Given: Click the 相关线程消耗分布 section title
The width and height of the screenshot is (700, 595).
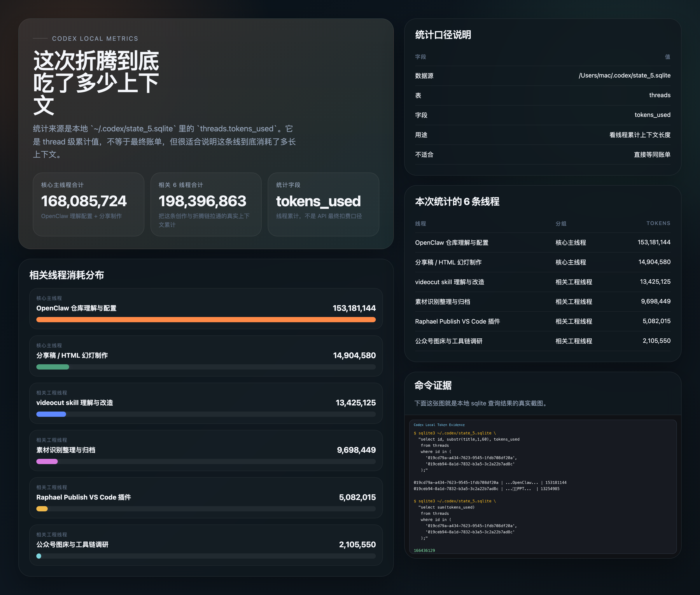Looking at the screenshot, I should (x=66, y=275).
